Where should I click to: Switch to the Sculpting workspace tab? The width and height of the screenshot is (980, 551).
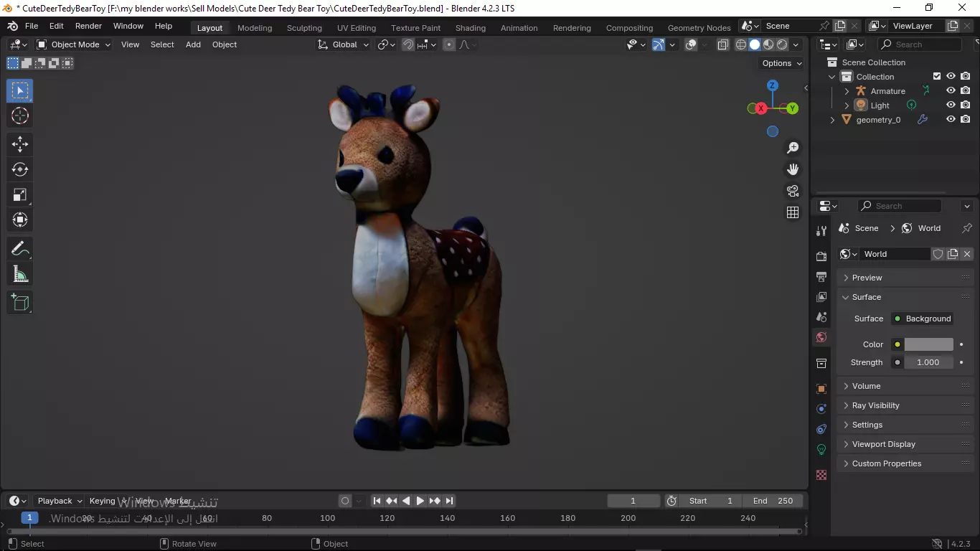(304, 28)
